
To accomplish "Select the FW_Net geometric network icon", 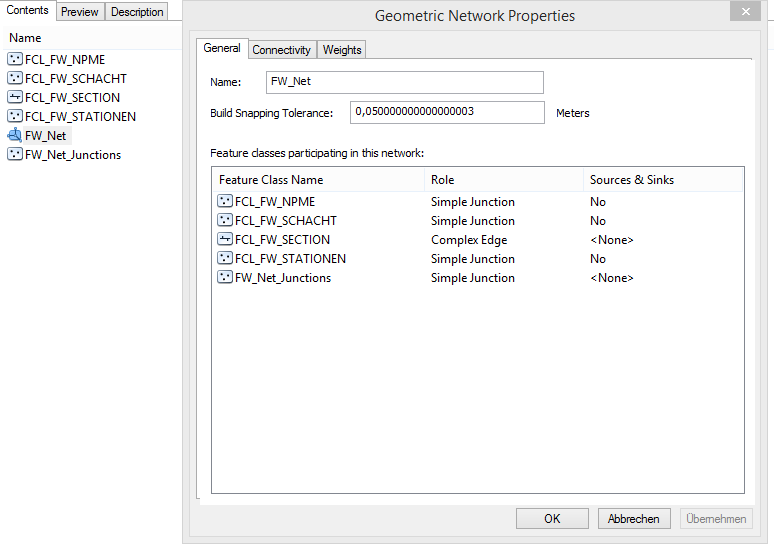I will [15, 136].
